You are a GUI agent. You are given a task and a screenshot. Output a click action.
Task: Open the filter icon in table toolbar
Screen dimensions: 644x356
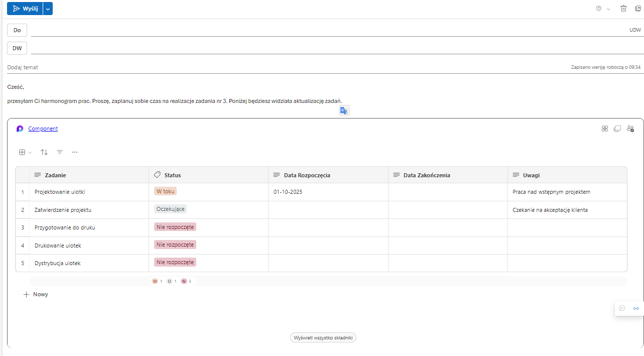point(60,152)
